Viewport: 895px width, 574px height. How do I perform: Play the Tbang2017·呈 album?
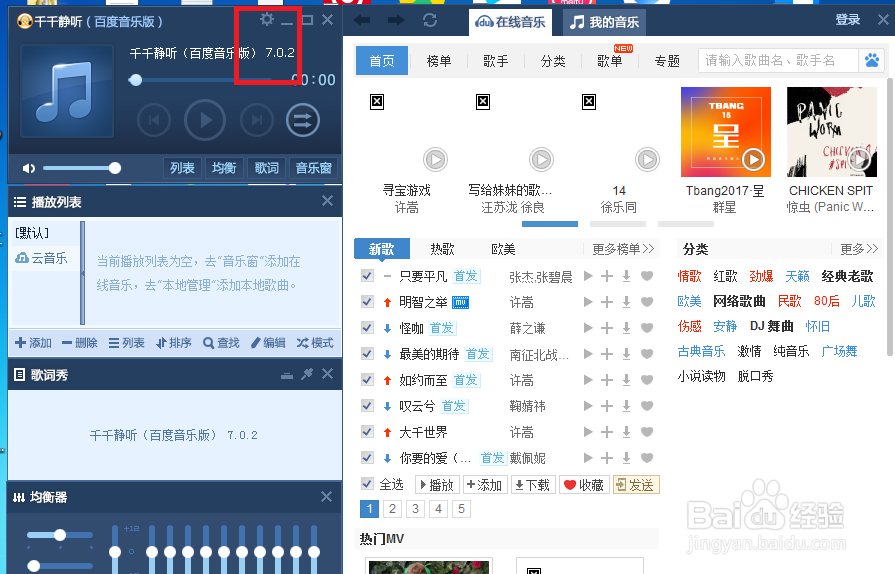coord(753,159)
